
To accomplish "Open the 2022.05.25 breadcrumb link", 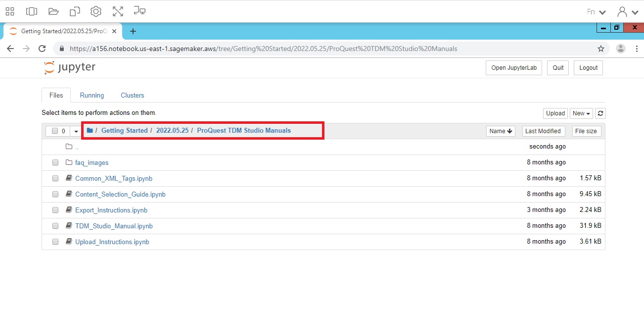I will point(172,131).
